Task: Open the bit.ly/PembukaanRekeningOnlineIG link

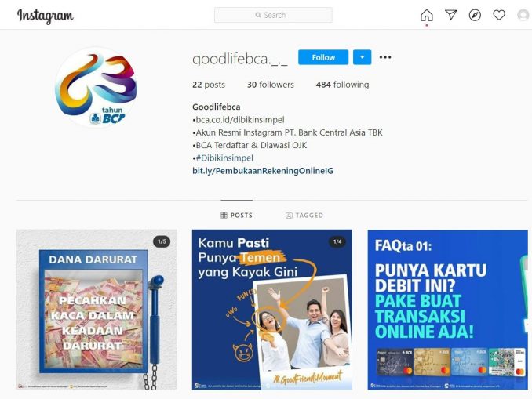Action: coord(263,171)
